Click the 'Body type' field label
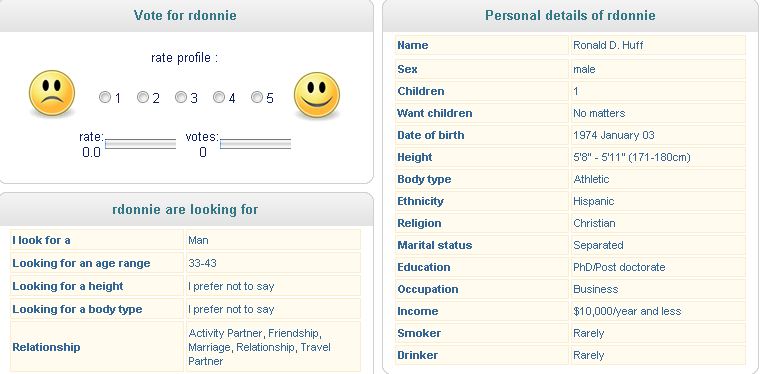This screenshot has height=374, width=761. pyautogui.click(x=424, y=179)
